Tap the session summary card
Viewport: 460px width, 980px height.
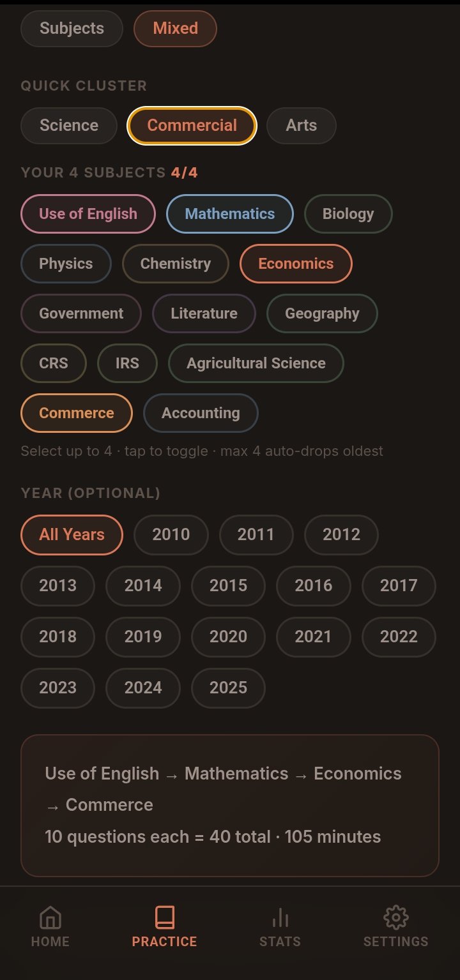point(230,805)
